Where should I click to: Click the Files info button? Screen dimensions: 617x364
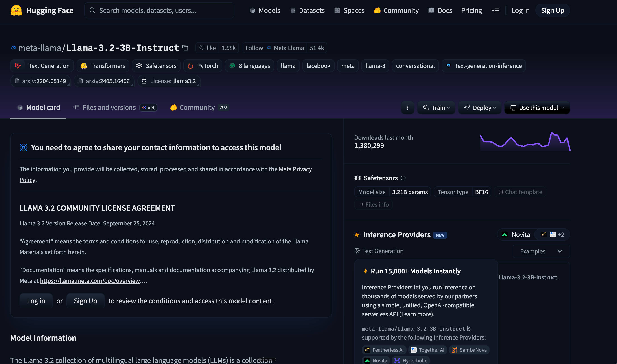coord(373,205)
